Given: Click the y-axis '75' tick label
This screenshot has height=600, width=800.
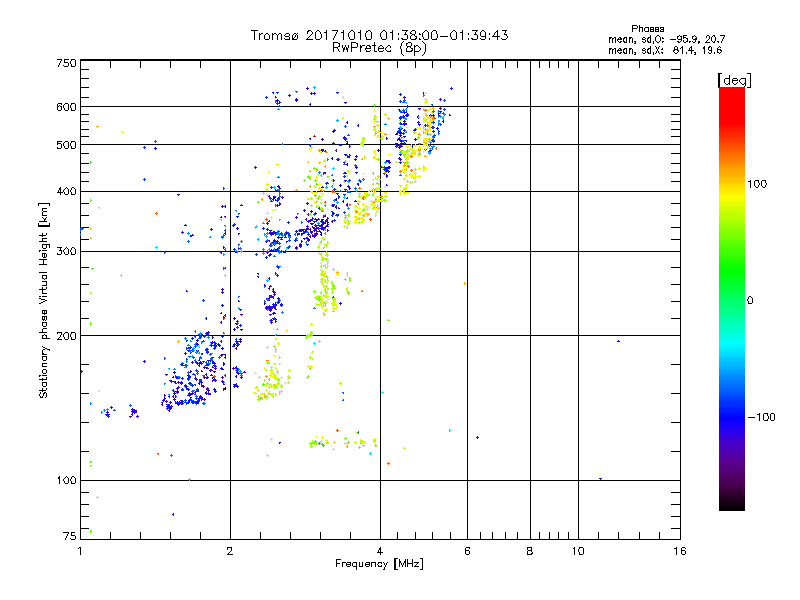Looking at the screenshot, I should click(x=70, y=536).
